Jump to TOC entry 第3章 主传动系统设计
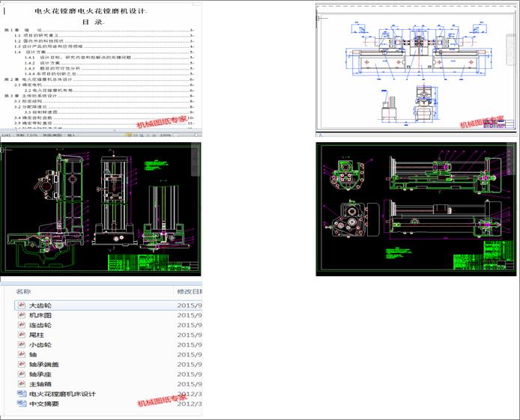Screen dimensions: 520x420 tap(99, 96)
